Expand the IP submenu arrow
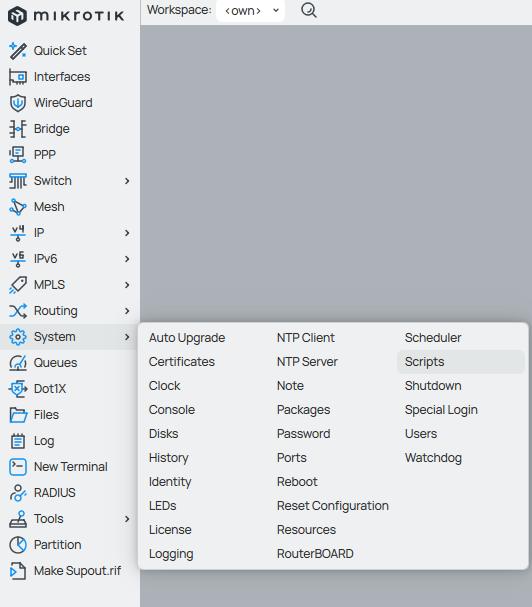532x607 pixels. (x=127, y=233)
